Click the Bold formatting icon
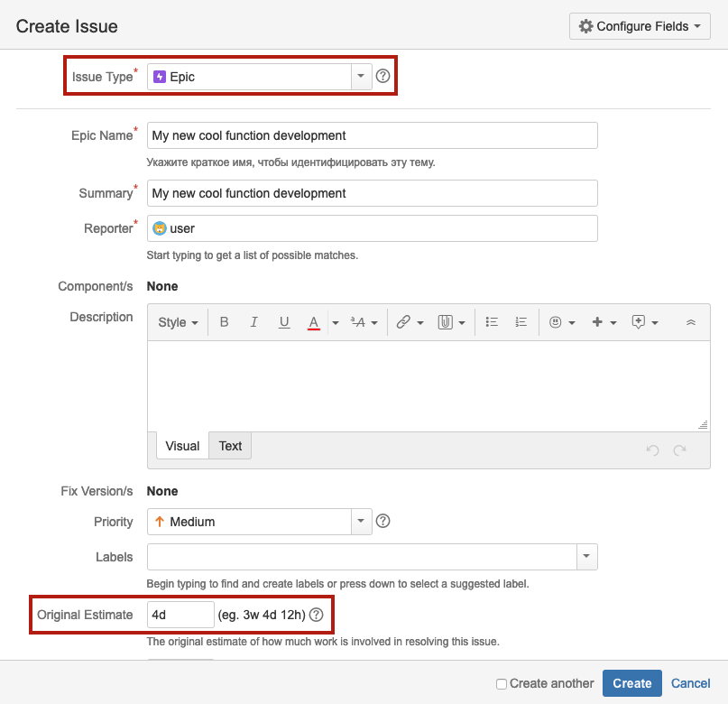728x704 pixels. click(x=224, y=322)
